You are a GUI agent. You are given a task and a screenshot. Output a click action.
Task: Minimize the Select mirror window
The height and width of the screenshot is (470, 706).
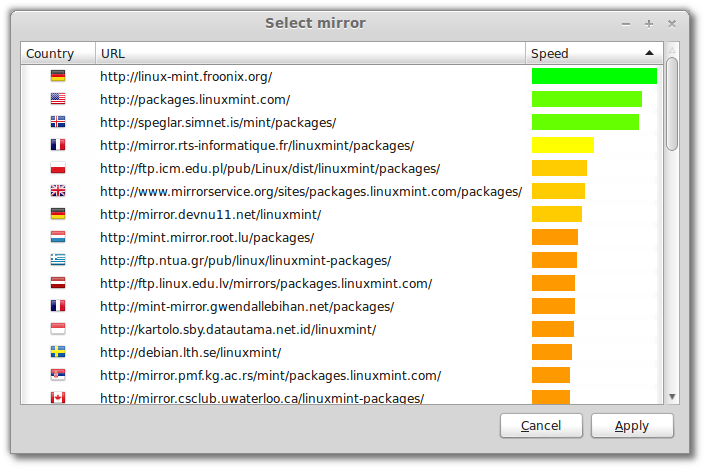(x=625, y=24)
